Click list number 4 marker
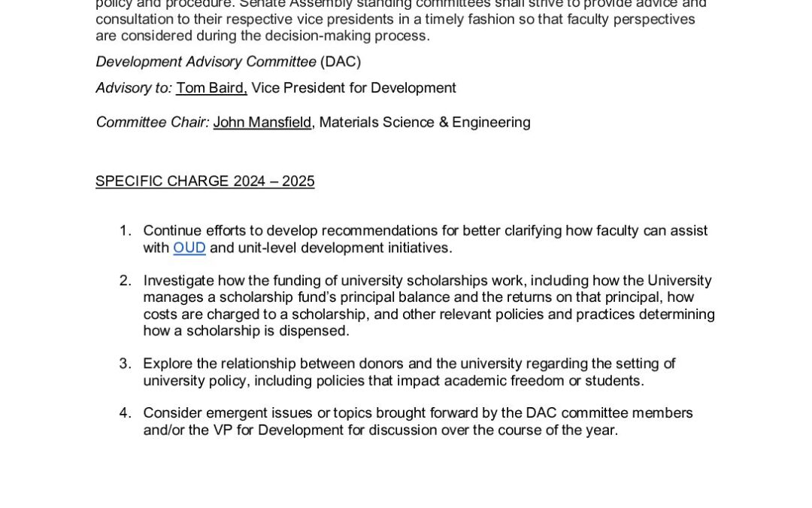The width and height of the screenshot is (812, 508). click(x=126, y=412)
